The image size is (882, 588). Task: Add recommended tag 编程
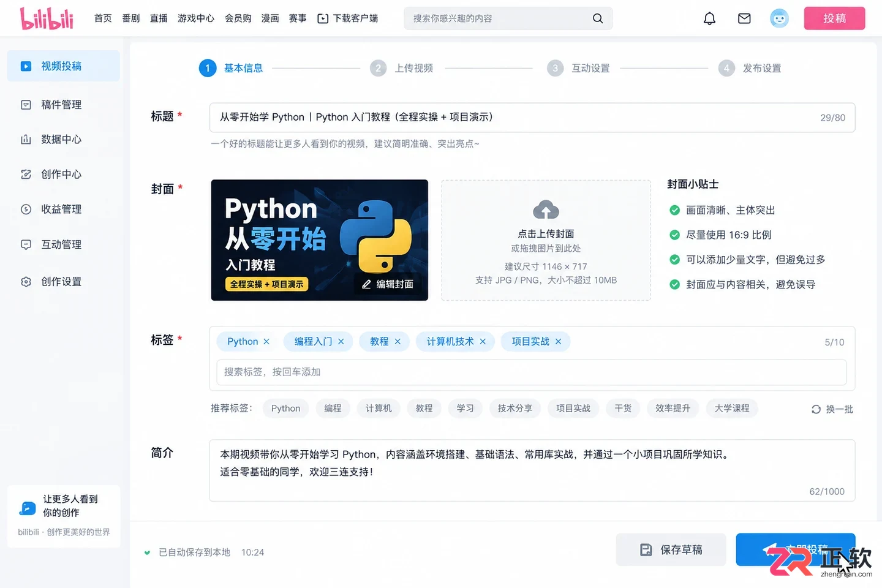(333, 409)
